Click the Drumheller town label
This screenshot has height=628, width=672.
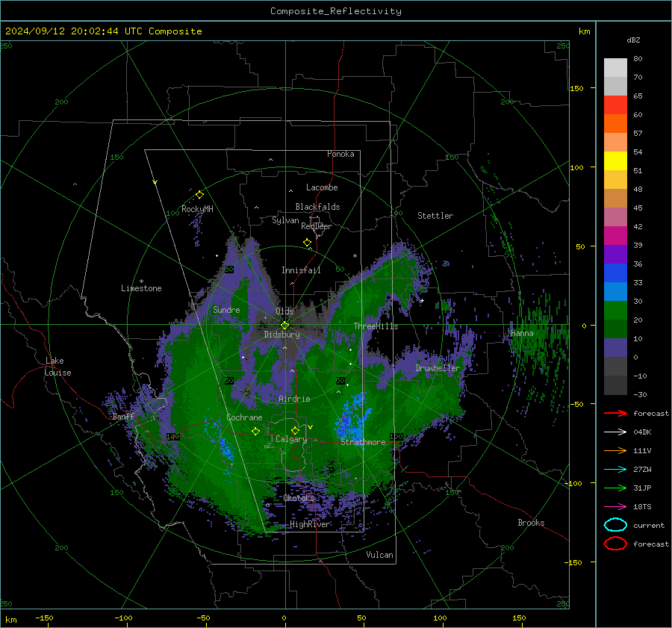point(438,368)
